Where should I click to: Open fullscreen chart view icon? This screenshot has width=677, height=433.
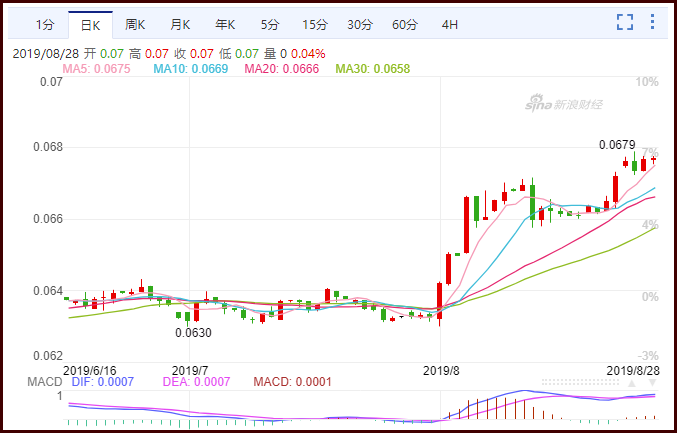(x=625, y=22)
